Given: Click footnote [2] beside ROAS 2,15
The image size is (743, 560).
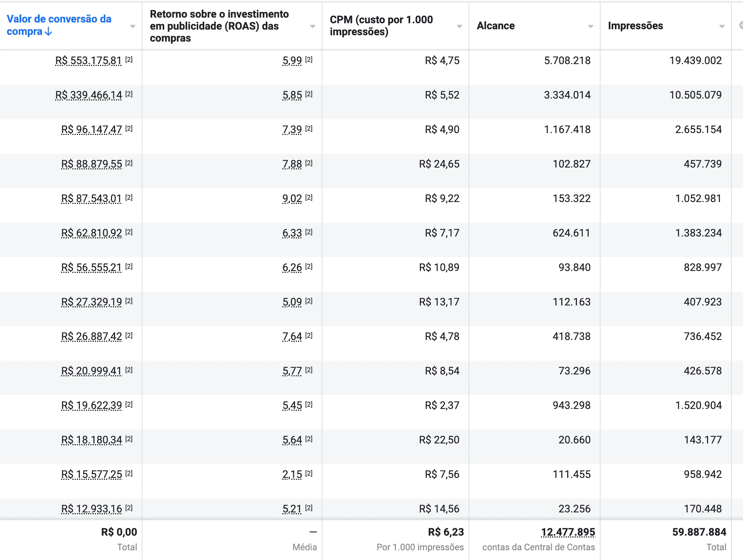Looking at the screenshot, I should pos(309,473).
